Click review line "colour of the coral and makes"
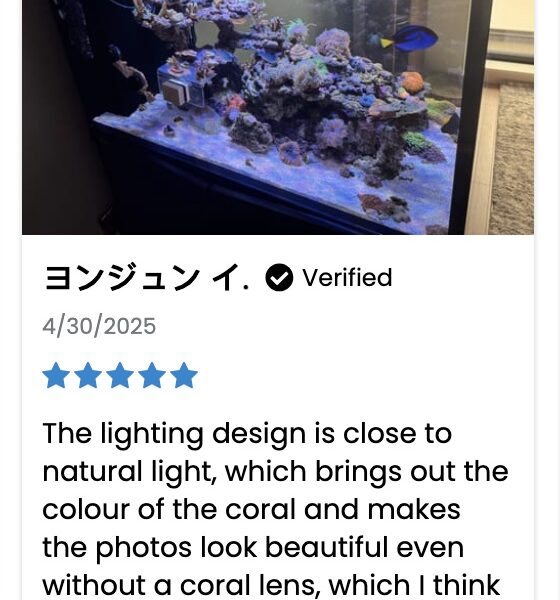This screenshot has height=600, width=560. click(x=251, y=510)
